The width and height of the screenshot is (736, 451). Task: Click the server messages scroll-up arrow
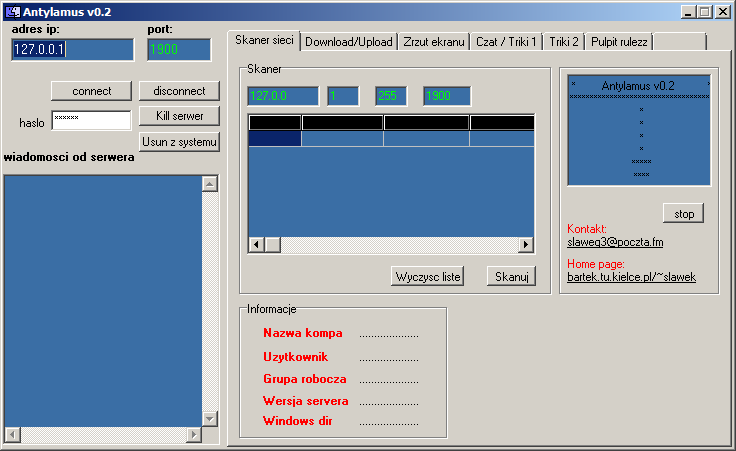(x=210, y=184)
